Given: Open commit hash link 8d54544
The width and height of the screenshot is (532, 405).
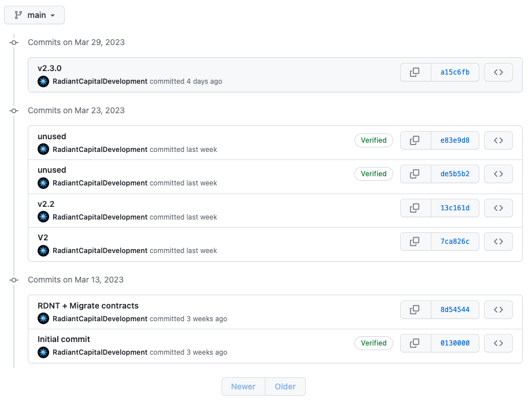Looking at the screenshot, I should coord(455,310).
